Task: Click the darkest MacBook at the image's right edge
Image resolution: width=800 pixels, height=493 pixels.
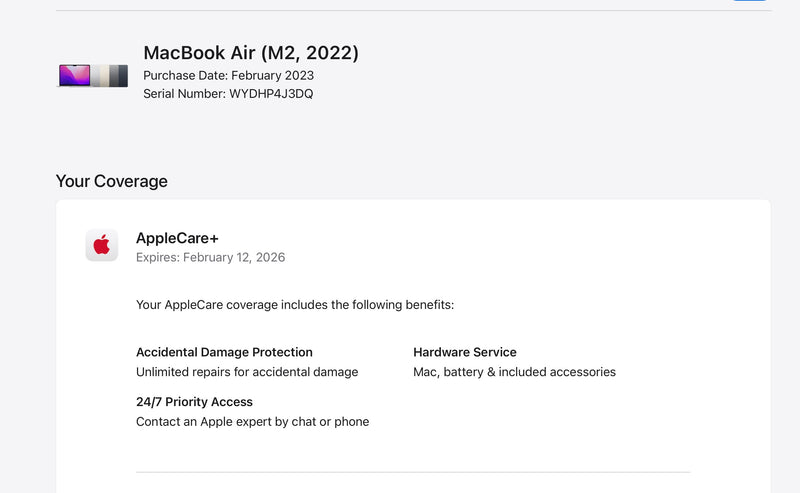Action: pyautogui.click(x=121, y=76)
